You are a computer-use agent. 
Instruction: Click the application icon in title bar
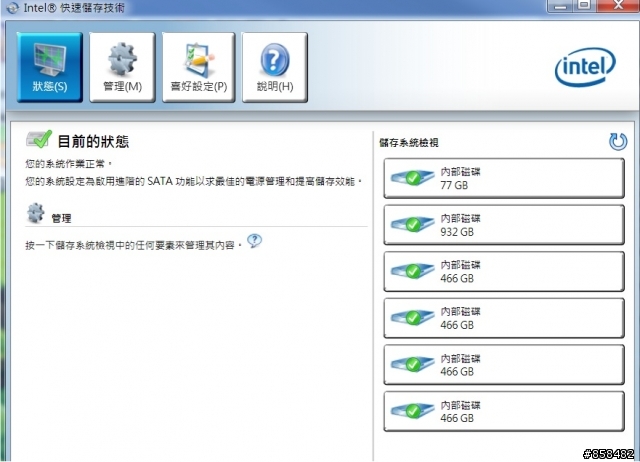pos(12,7)
